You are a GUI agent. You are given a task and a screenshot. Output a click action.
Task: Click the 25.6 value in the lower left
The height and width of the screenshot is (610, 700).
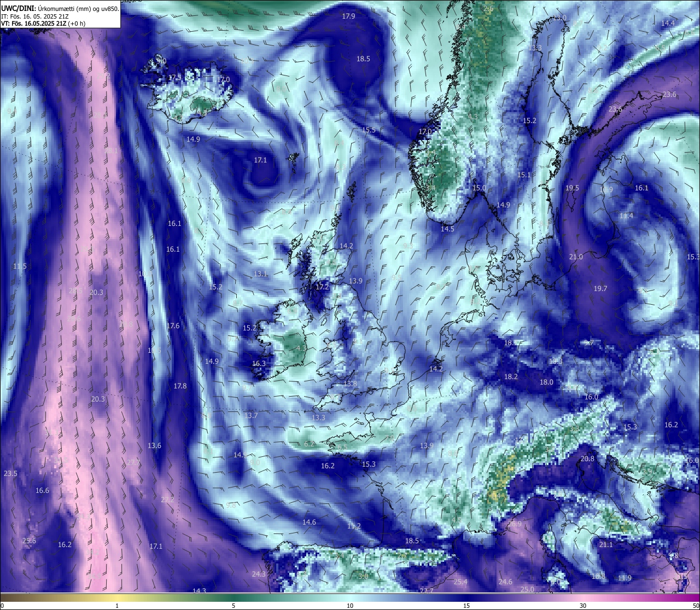point(29,541)
